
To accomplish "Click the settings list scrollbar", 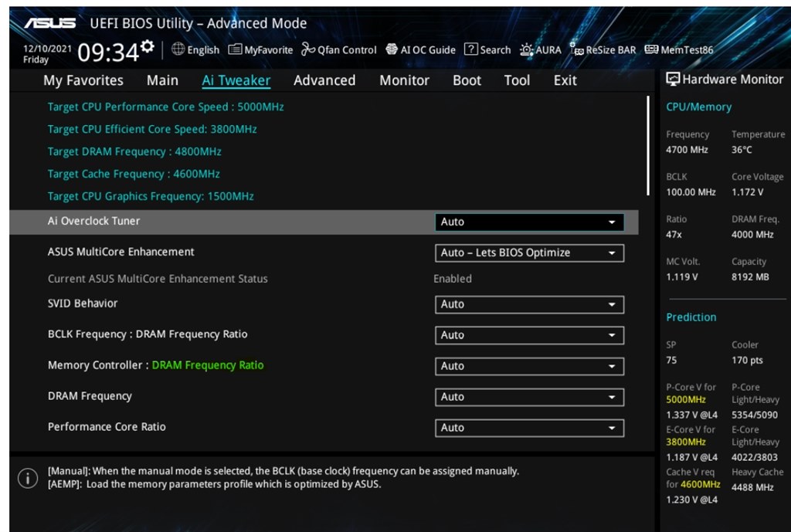I will coord(648,146).
